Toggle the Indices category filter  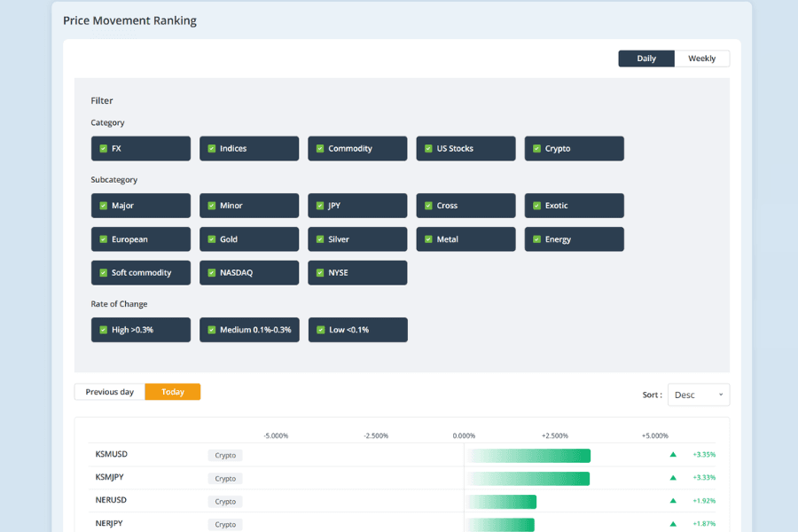(249, 149)
